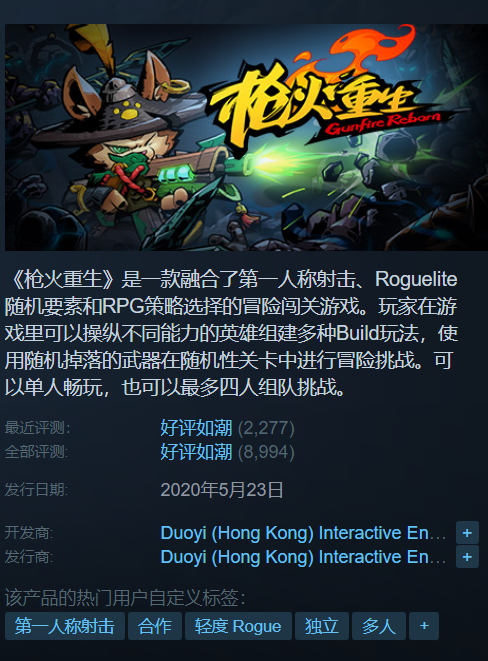488x661 pixels.
Task: Choose the 多人 tag
Action: click(x=379, y=626)
